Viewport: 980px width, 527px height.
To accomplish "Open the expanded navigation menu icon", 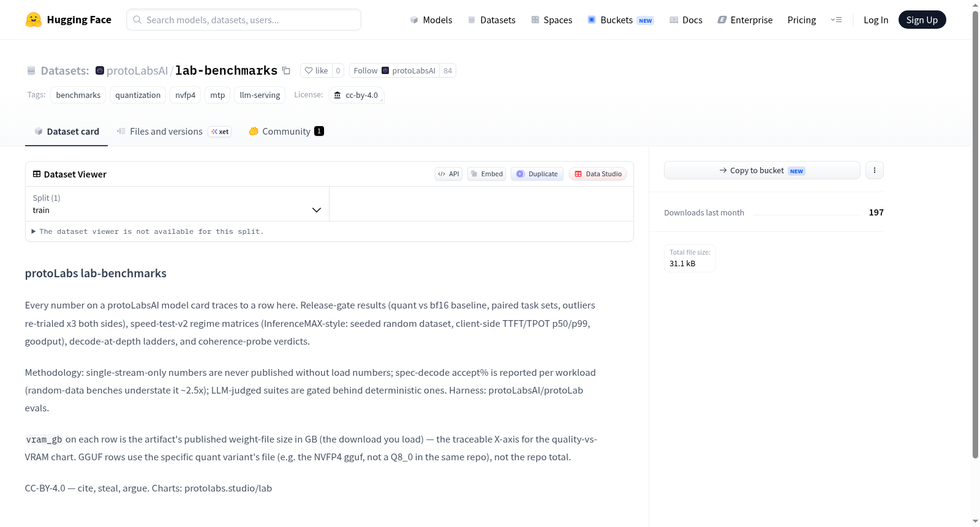I will pos(836,20).
